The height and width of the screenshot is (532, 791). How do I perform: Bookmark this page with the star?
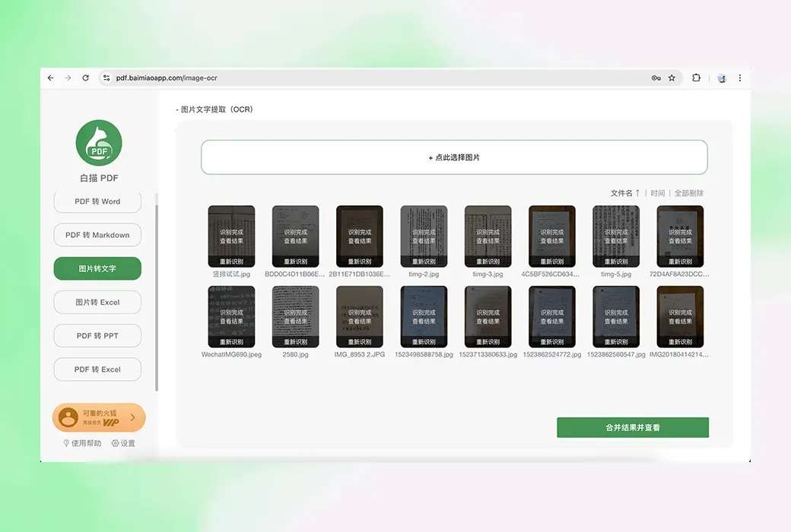(672, 78)
